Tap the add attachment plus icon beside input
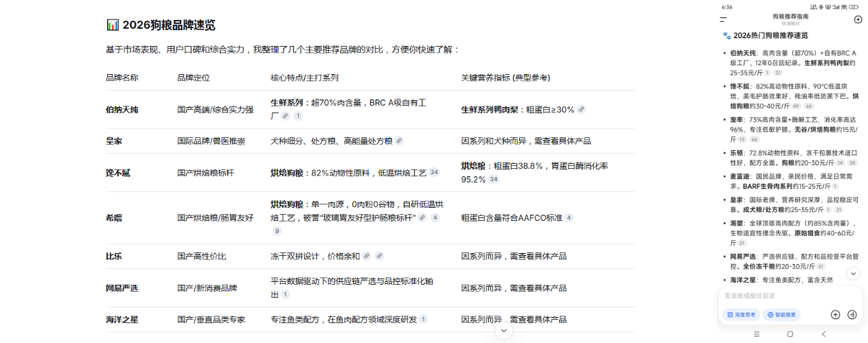This screenshot has height=343, width=868. pyautogui.click(x=835, y=314)
